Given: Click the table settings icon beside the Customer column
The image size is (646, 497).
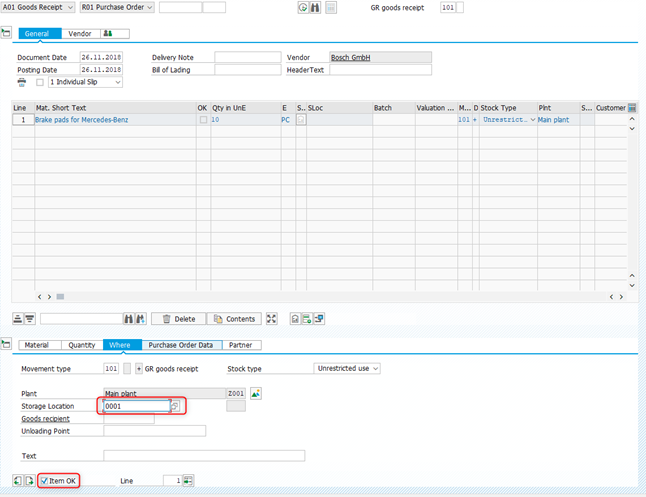Looking at the screenshot, I should click(632, 108).
